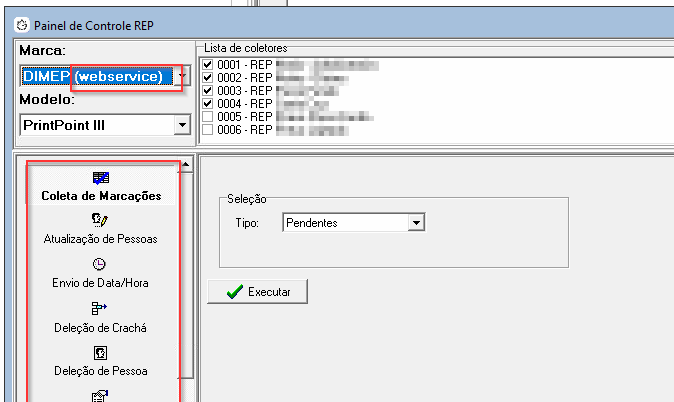674x402 pixels.
Task: Click the Painel de Controle REP title icon
Action: point(21,23)
